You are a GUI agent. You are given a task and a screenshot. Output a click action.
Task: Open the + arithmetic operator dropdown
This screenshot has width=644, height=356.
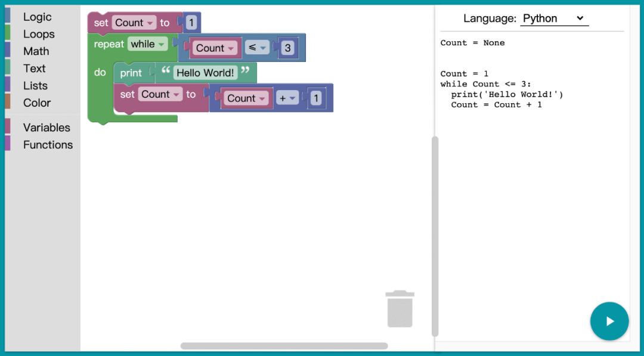287,98
